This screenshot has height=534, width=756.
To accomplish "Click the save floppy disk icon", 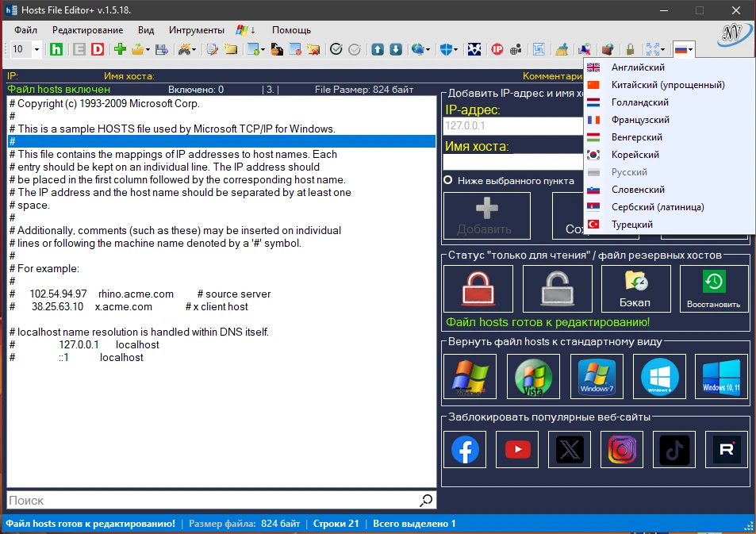I will (x=162, y=49).
